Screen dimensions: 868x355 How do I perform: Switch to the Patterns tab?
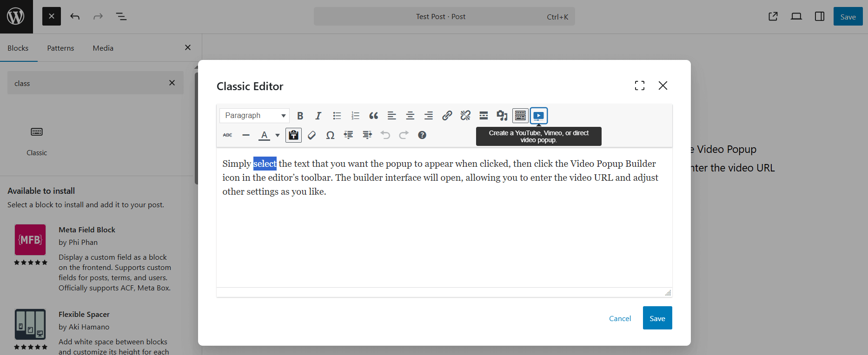60,48
